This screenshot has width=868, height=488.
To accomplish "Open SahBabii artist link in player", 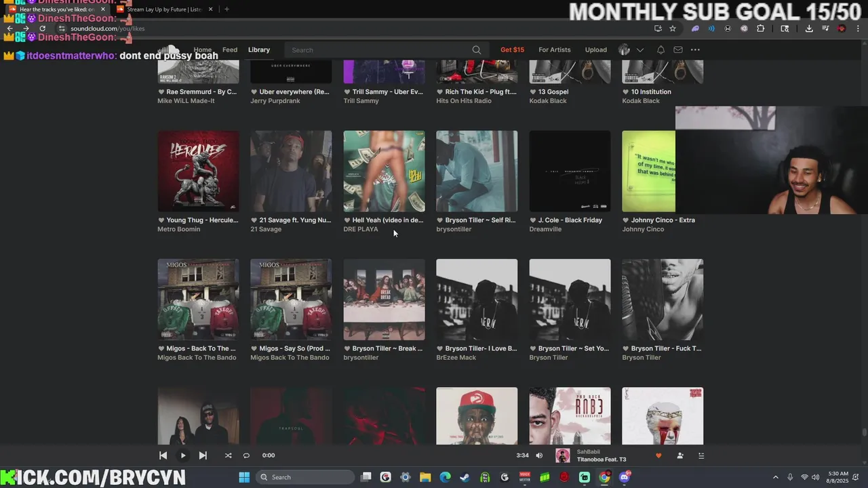I will [588, 451].
